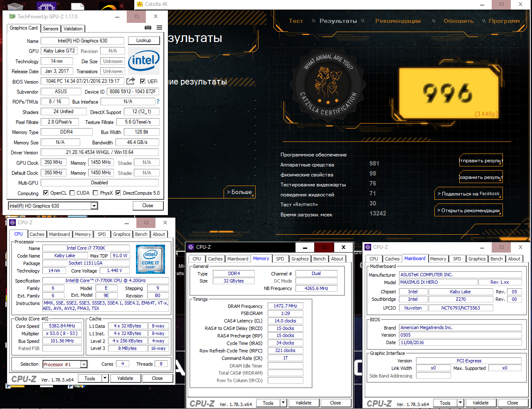Select the Обновить menu in Catzilla

(458, 21)
